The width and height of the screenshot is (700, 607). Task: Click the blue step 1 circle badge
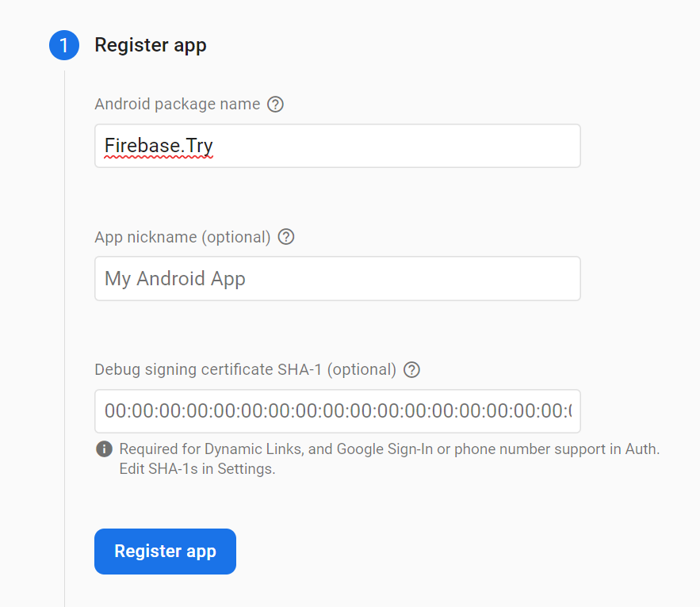pyautogui.click(x=64, y=45)
